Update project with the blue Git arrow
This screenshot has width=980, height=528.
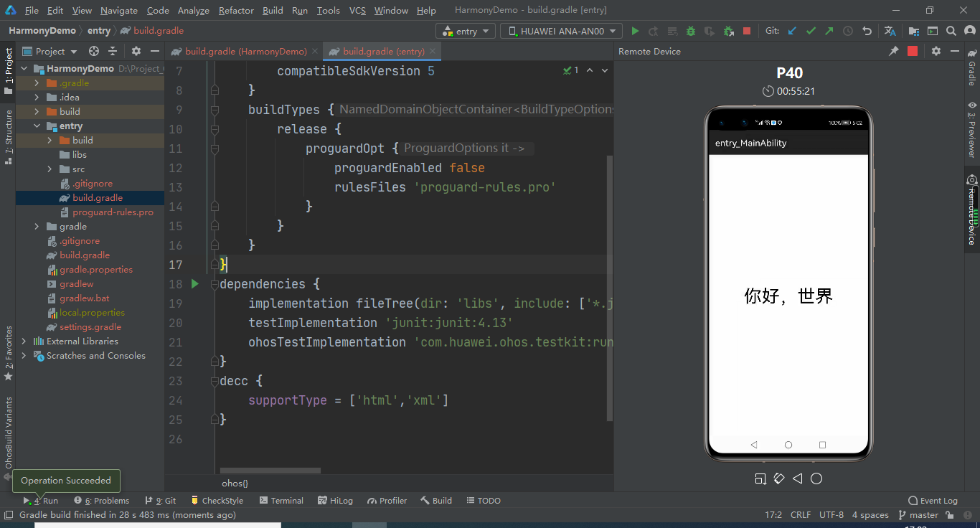coord(792,31)
